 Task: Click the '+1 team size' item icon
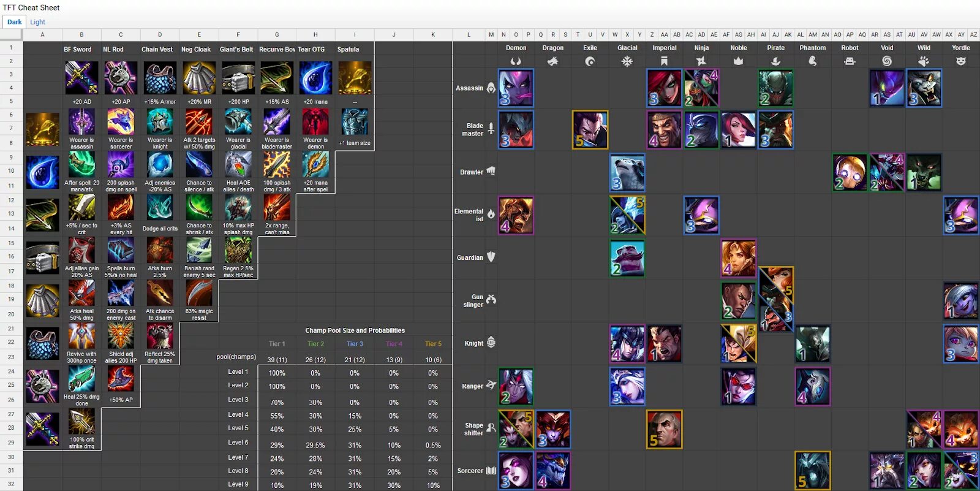coord(355,122)
